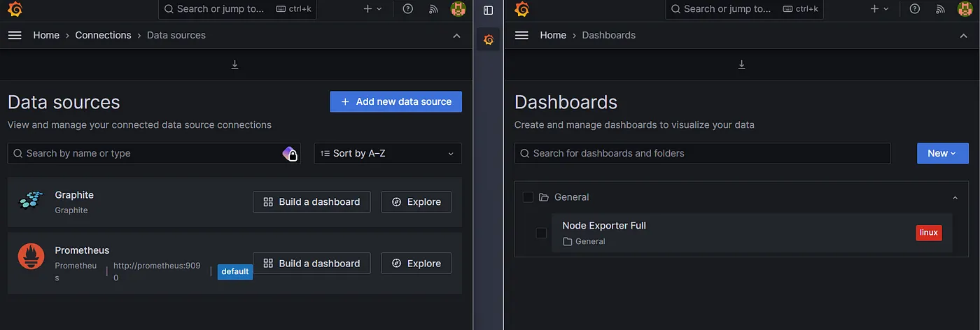Check the General folder checkbox
Viewport: 980px width, 330px height.
(x=528, y=197)
